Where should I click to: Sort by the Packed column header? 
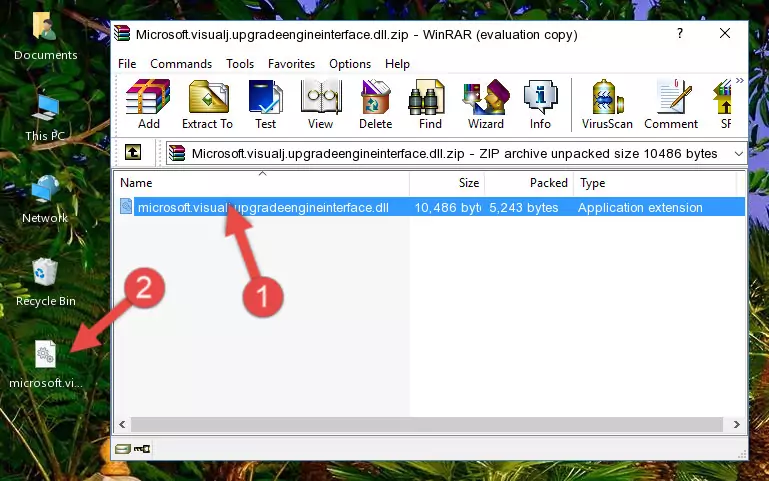[529, 183]
